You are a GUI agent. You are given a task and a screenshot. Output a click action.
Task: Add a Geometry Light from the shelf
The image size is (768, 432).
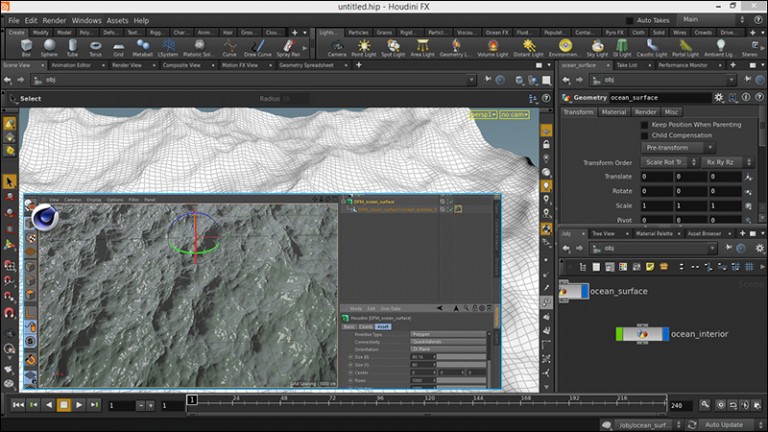click(x=456, y=48)
